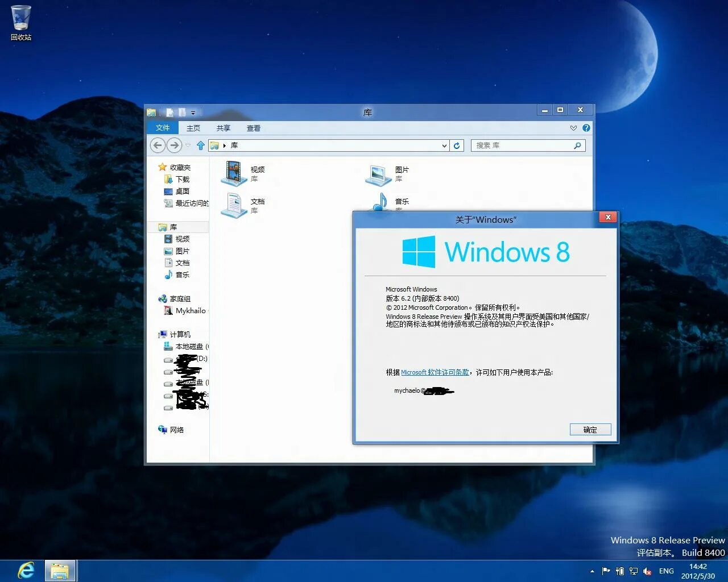Select 本地磁盘 under 计算机
Image resolution: width=728 pixels, height=582 pixels.
[x=186, y=346]
